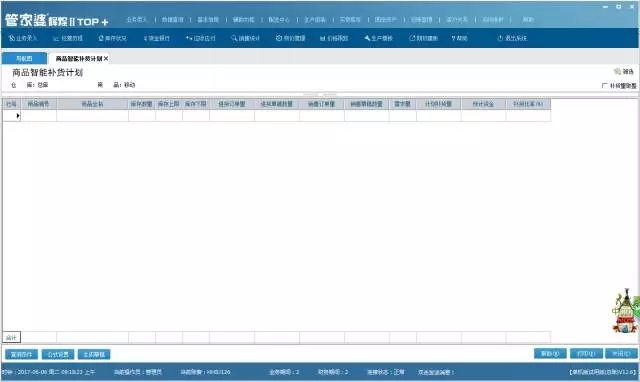The height and width of the screenshot is (382, 640).
Task: Click the 库存状况 toolbar icon
Action: (112, 38)
